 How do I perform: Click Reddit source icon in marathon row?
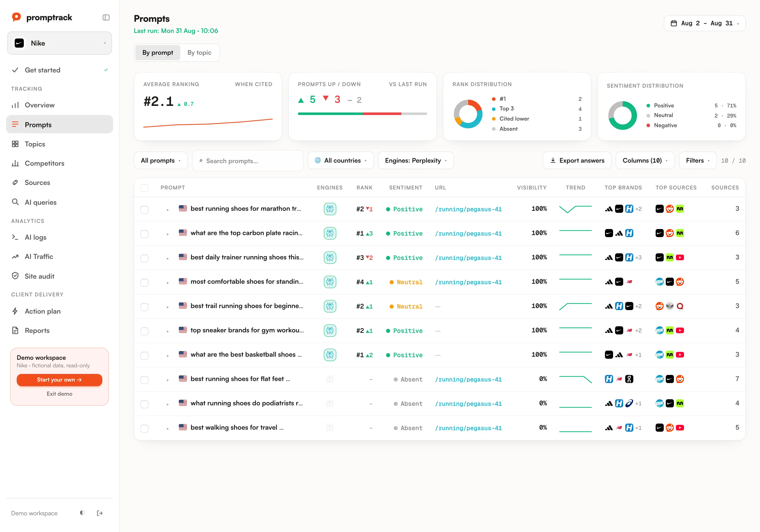tap(670, 209)
